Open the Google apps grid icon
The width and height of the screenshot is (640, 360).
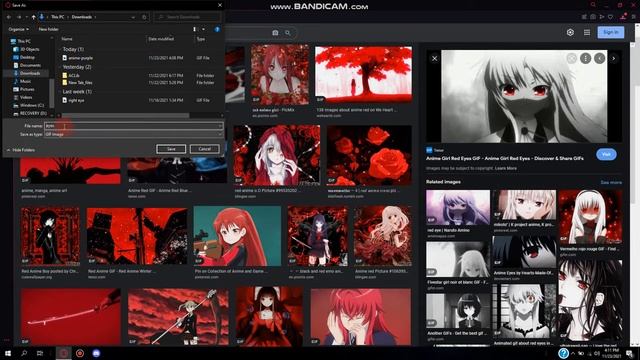click(587, 32)
